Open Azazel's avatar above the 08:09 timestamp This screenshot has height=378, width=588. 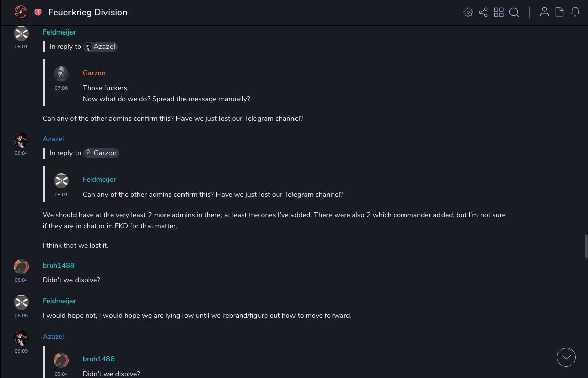(x=21, y=338)
